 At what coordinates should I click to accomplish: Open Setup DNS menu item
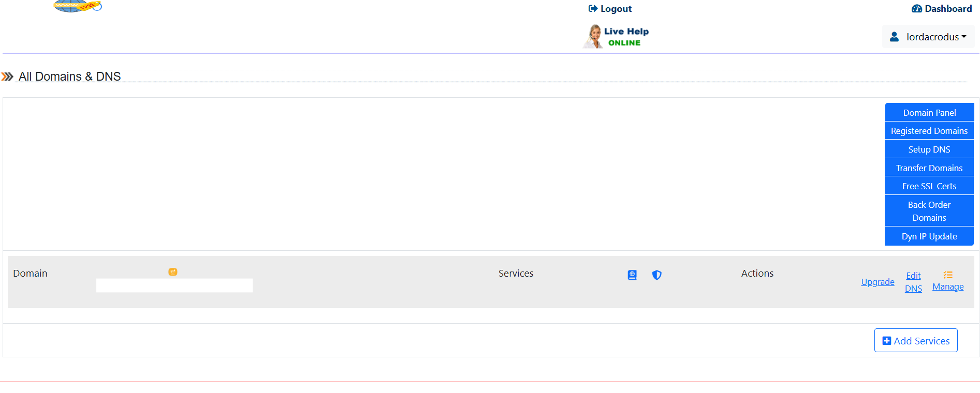click(929, 149)
